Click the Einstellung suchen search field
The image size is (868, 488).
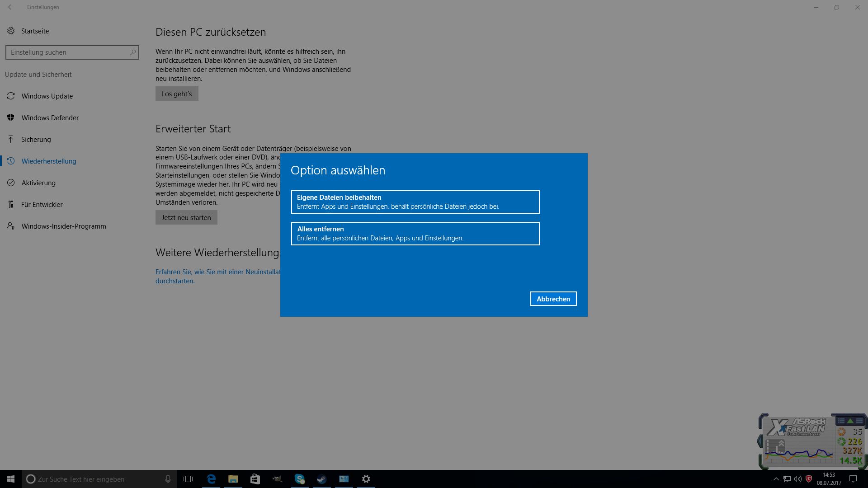[x=68, y=52]
